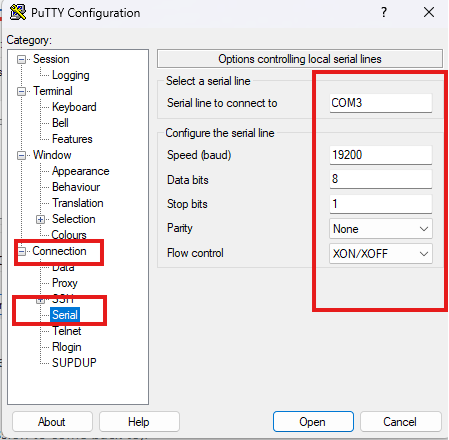Expand the Selection tree node
The width and height of the screenshot is (449, 440).
point(40,220)
